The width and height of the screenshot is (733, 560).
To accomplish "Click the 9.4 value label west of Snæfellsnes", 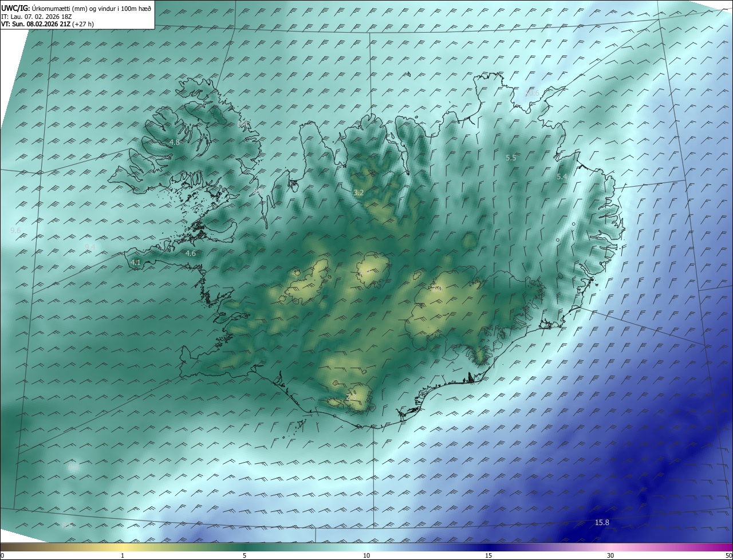I will pos(90,247).
